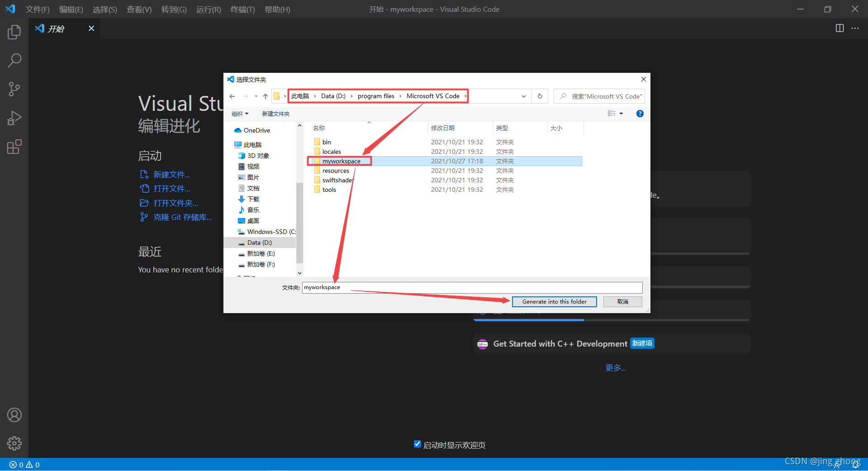
Task: Click the notifications bell in status bar
Action: point(856,465)
